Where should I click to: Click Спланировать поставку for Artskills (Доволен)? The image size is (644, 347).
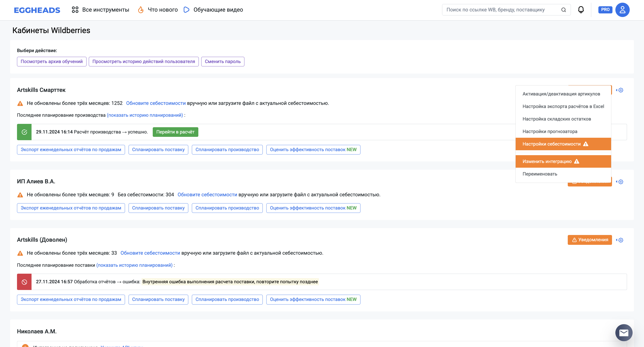click(158, 300)
